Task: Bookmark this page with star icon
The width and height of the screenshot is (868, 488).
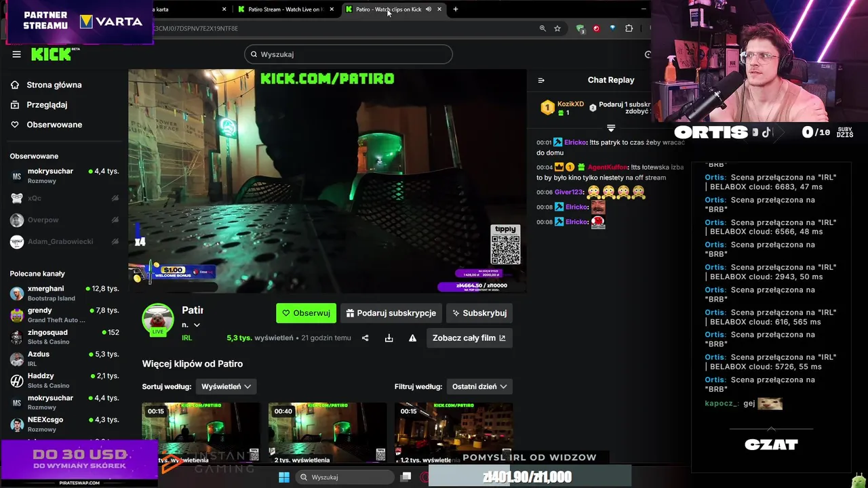Action: (557, 28)
